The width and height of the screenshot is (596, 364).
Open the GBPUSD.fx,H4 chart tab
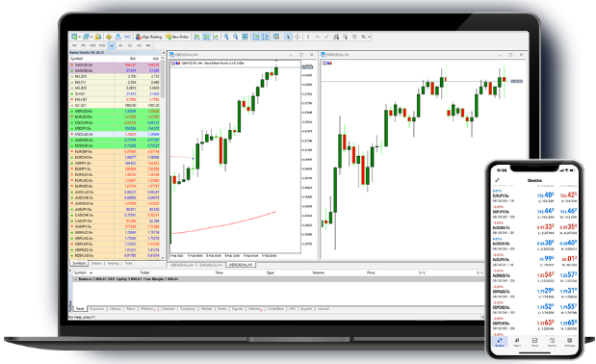click(x=182, y=265)
